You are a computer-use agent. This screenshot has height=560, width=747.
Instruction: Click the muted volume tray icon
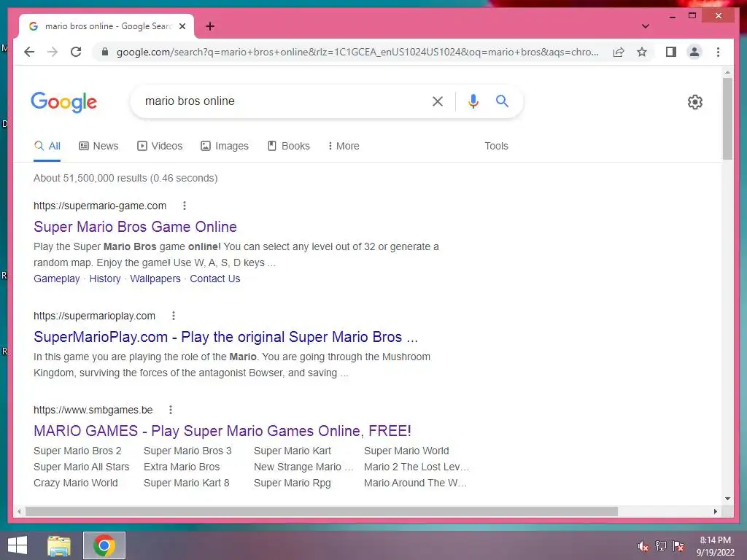643,546
